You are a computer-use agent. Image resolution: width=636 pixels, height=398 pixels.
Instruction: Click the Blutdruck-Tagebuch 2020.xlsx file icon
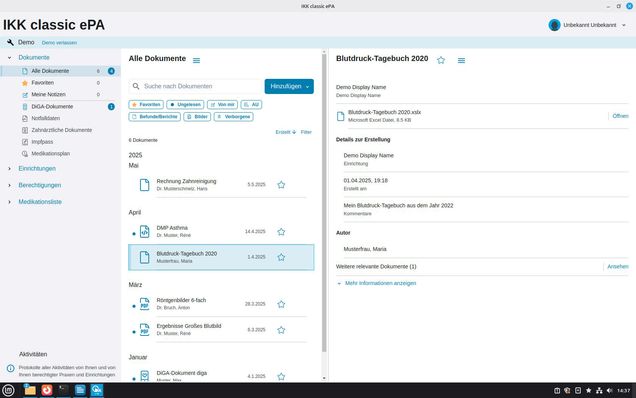[x=341, y=116]
